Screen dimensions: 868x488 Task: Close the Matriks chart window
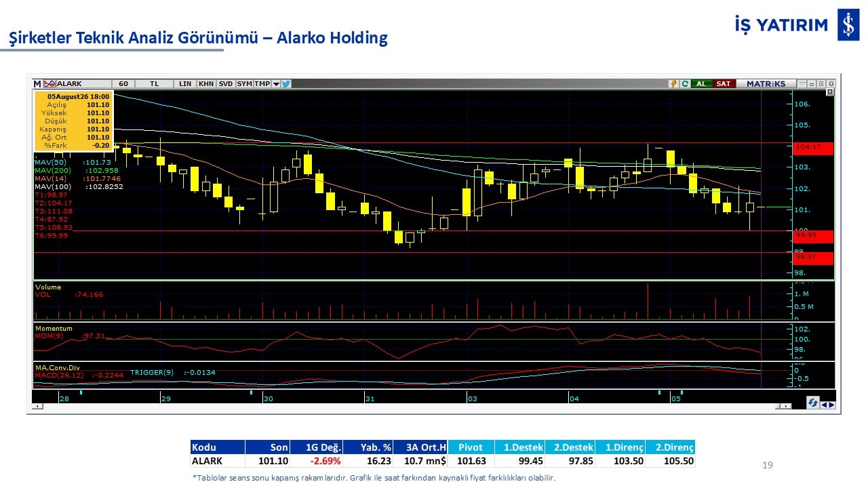click(x=831, y=84)
